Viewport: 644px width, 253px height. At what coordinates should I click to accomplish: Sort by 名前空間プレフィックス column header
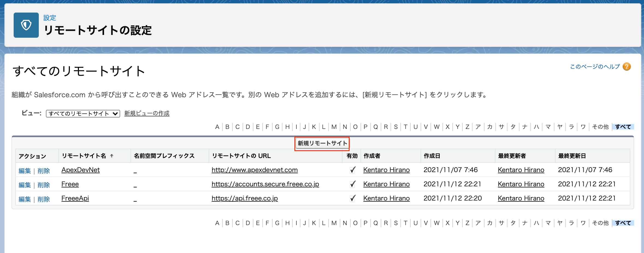tap(164, 156)
